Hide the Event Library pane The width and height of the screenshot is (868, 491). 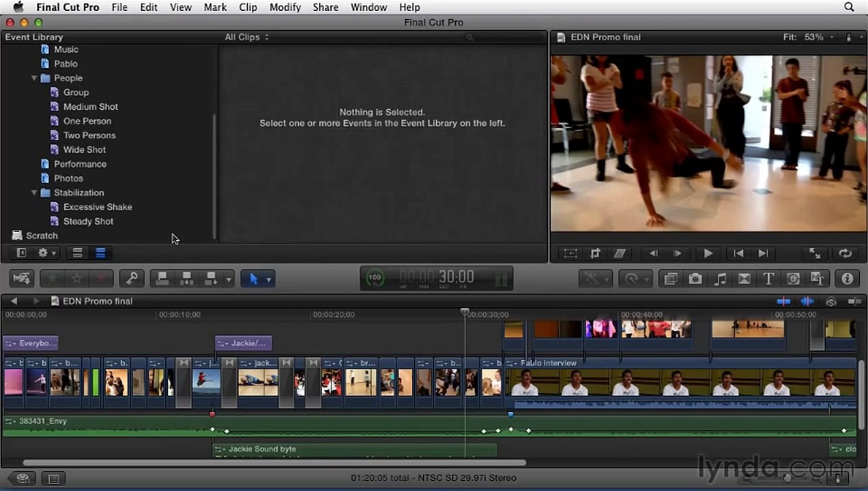21,253
